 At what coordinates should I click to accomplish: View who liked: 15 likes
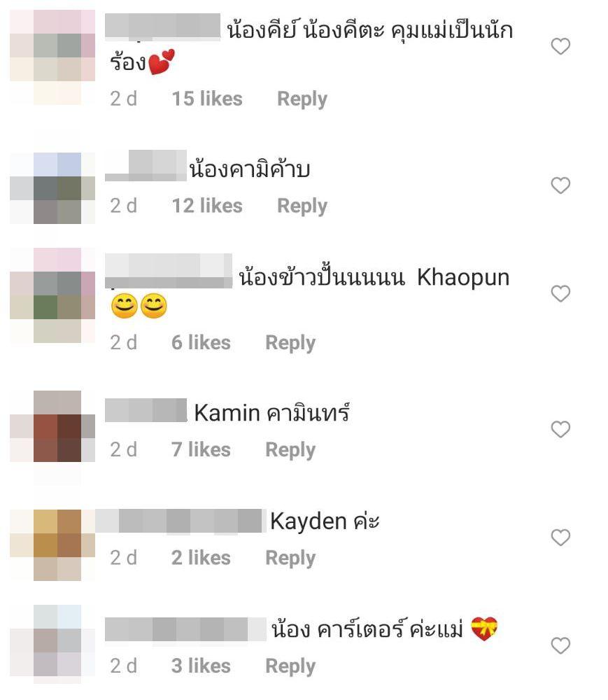coord(207,99)
